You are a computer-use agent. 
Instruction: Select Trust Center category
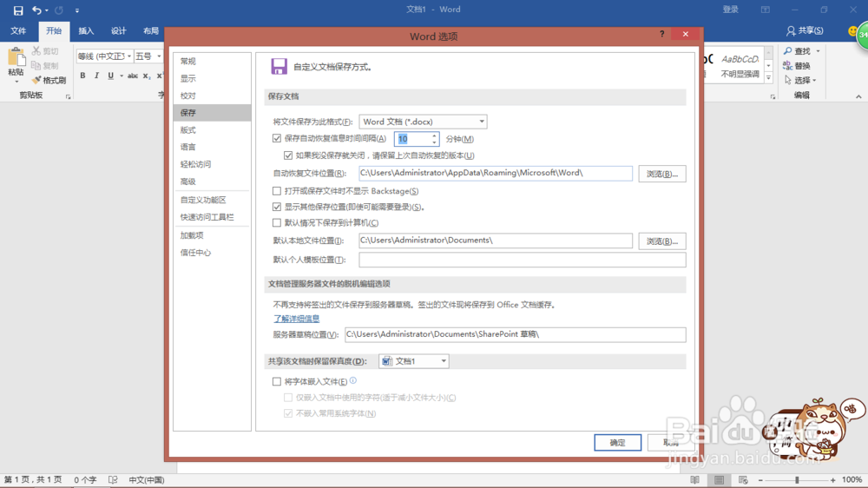212,252
